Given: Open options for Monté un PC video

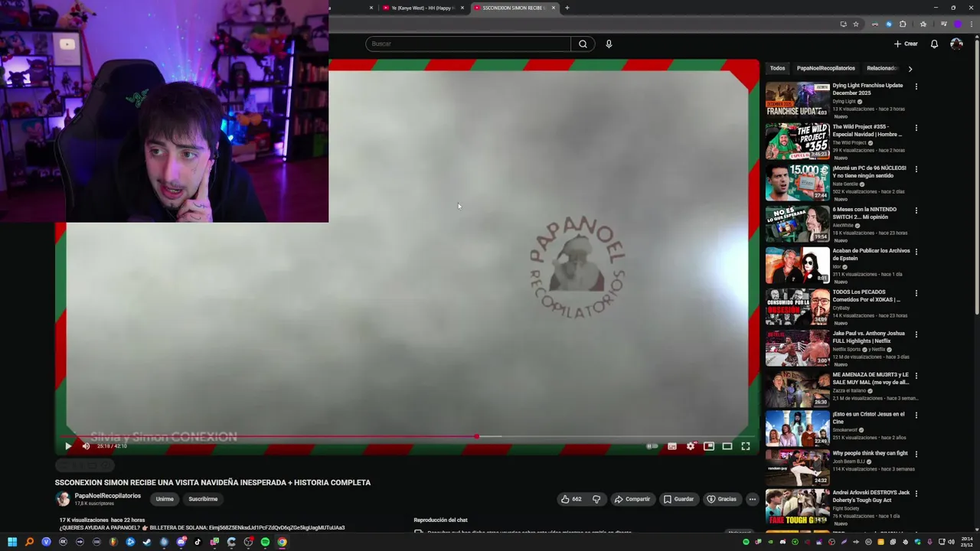Looking at the screenshot, I should [x=916, y=169].
